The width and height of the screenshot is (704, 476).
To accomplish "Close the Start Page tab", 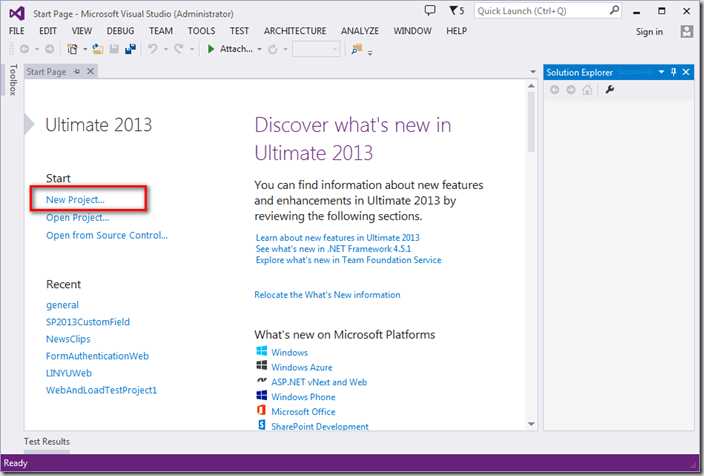I will tap(91, 71).
